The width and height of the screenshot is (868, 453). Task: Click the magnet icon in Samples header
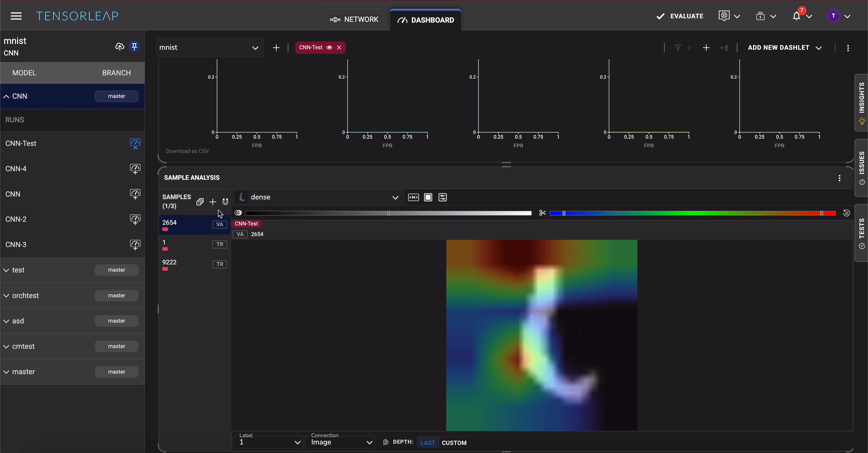(x=225, y=202)
